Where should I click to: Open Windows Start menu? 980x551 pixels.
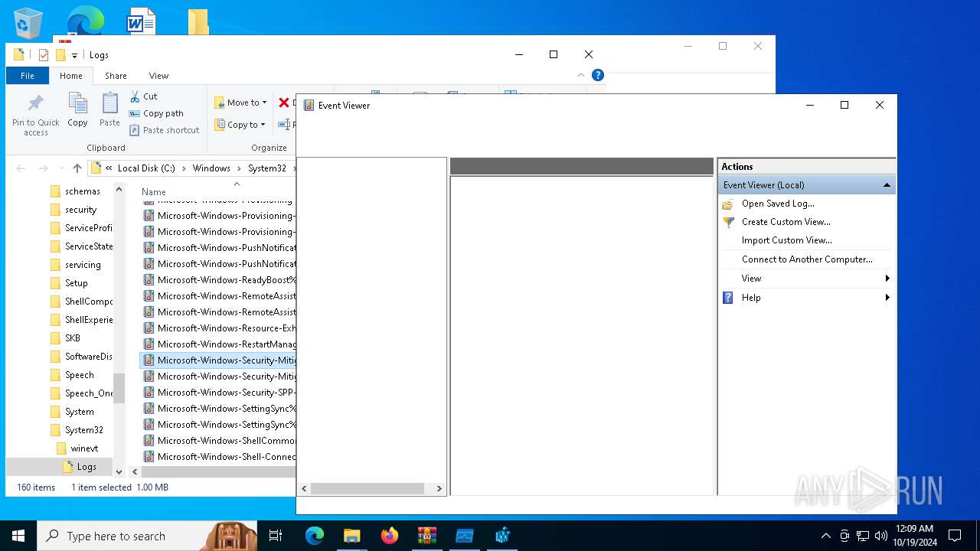[18, 536]
